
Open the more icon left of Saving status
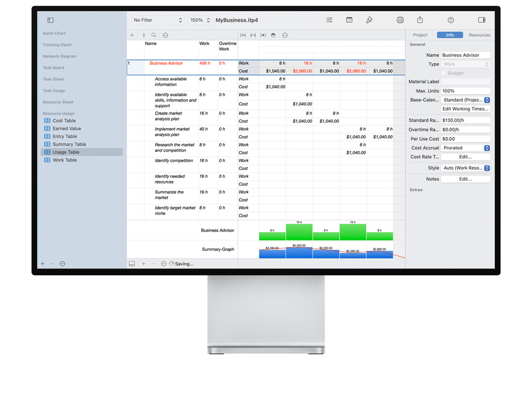pyautogui.click(x=163, y=263)
